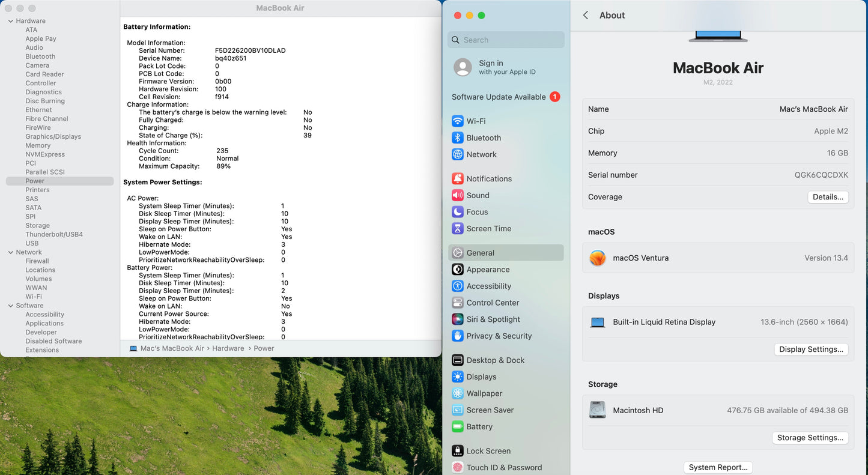
Task: Open the Touch ID & Password icon
Action: click(458, 467)
